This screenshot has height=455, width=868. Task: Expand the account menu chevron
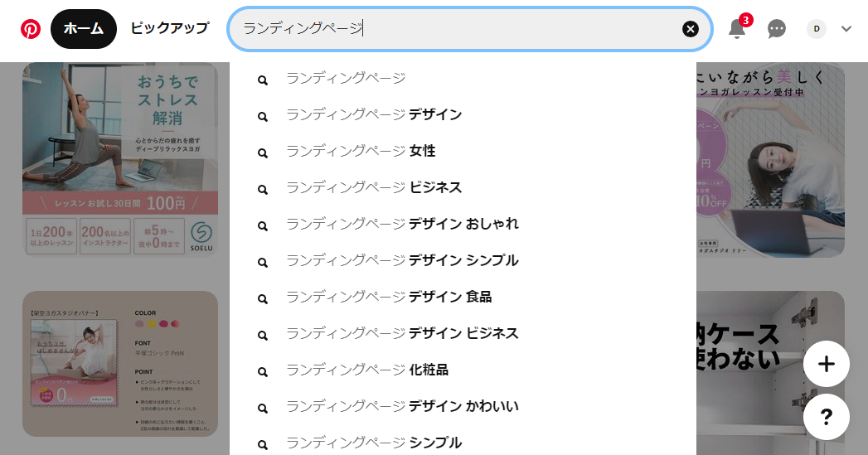pos(846,29)
